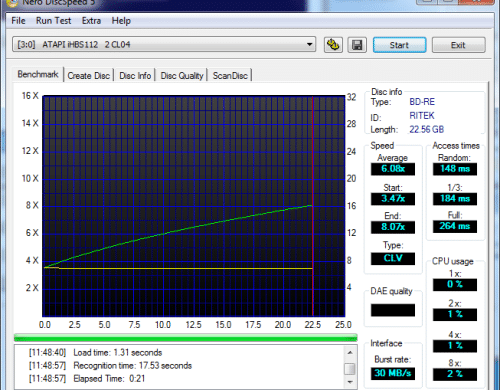Click the disc ID RITEK text
The width and height of the screenshot is (500, 390).
click(x=422, y=116)
